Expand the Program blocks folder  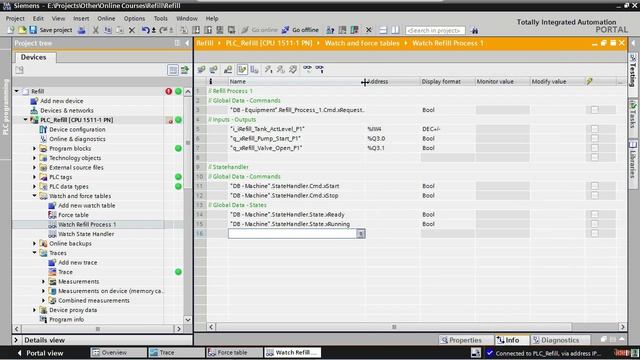tap(35, 148)
